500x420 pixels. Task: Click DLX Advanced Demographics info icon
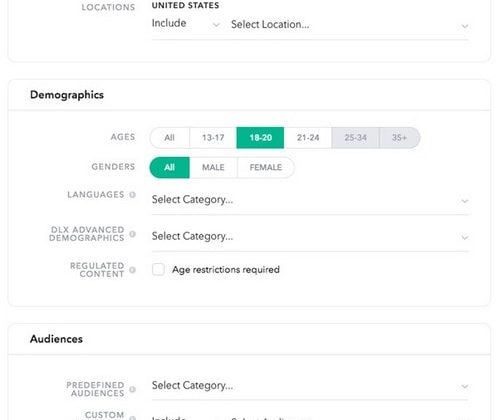tap(132, 234)
